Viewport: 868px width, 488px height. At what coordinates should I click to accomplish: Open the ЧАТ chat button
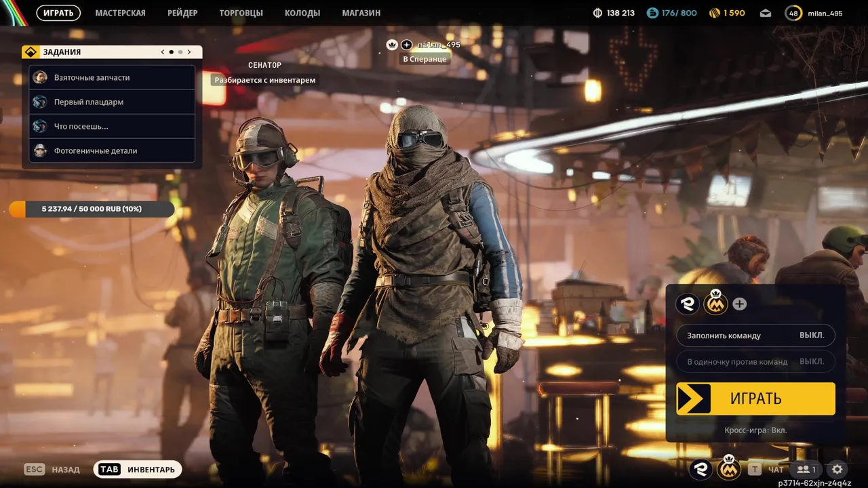pyautogui.click(x=766, y=469)
